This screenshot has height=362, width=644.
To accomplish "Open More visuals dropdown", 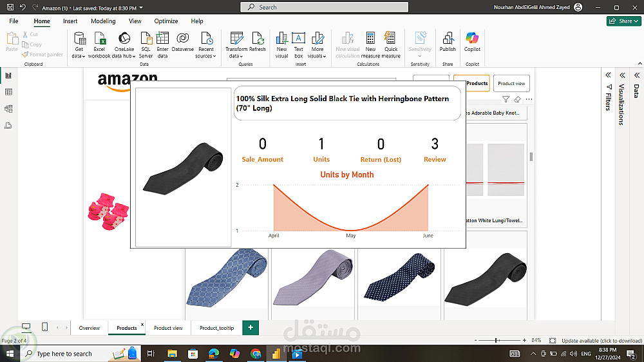I will (317, 45).
